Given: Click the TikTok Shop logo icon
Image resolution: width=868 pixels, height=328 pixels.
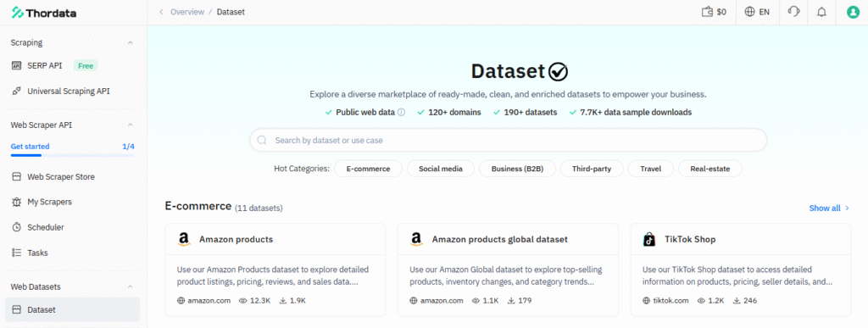Looking at the screenshot, I should pos(650,240).
